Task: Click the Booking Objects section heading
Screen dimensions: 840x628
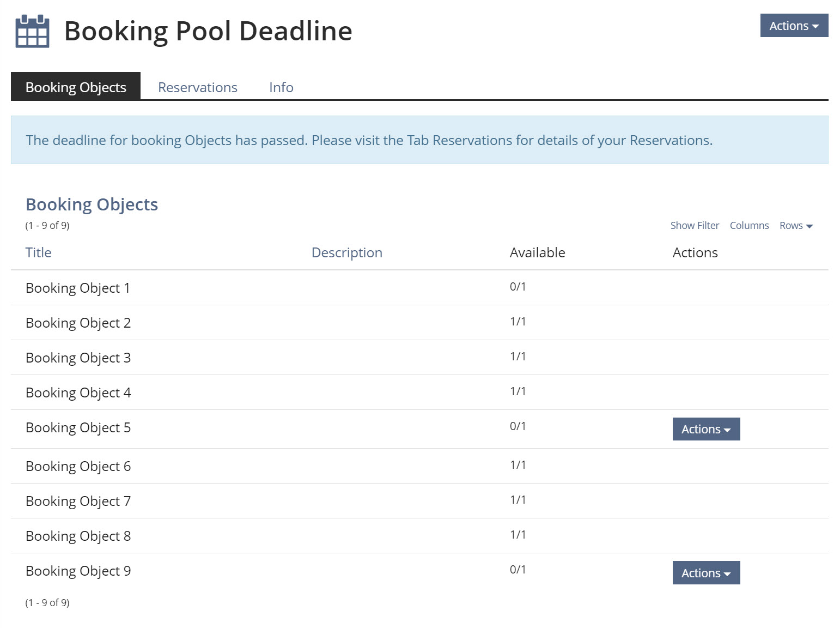Action: [92, 204]
